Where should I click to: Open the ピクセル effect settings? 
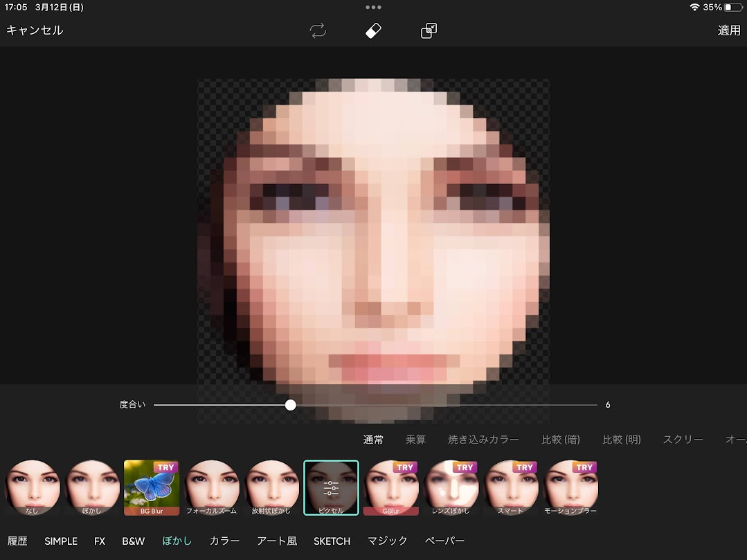[331, 487]
